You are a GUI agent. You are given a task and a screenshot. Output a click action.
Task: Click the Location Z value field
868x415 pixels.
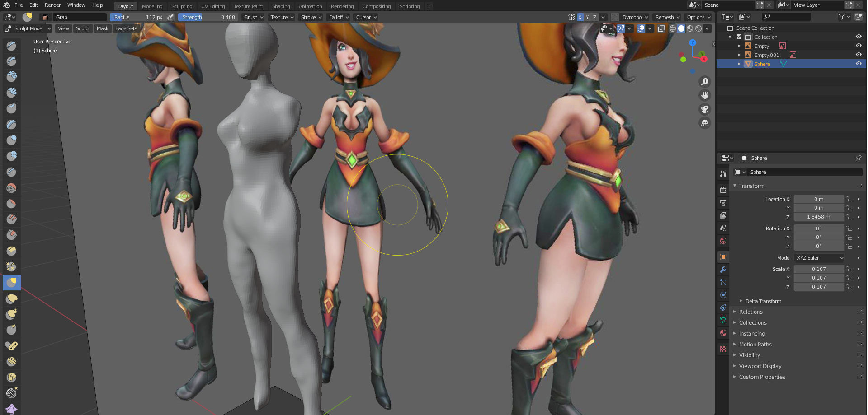[819, 217]
